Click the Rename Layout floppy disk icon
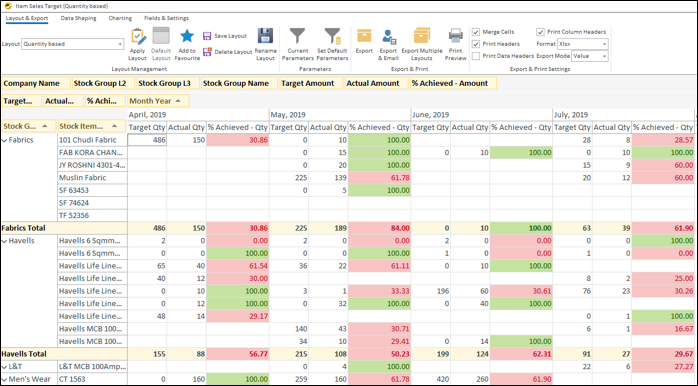The height and width of the screenshot is (386, 698). click(265, 37)
